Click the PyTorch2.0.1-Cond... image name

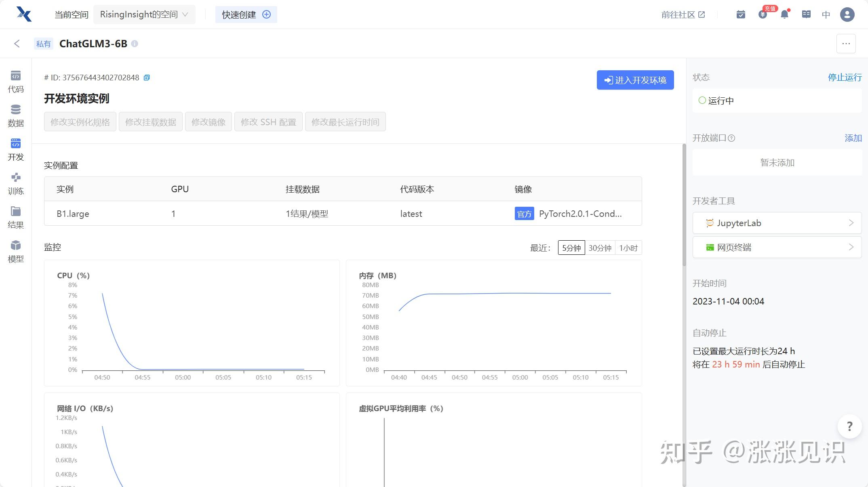pos(580,214)
